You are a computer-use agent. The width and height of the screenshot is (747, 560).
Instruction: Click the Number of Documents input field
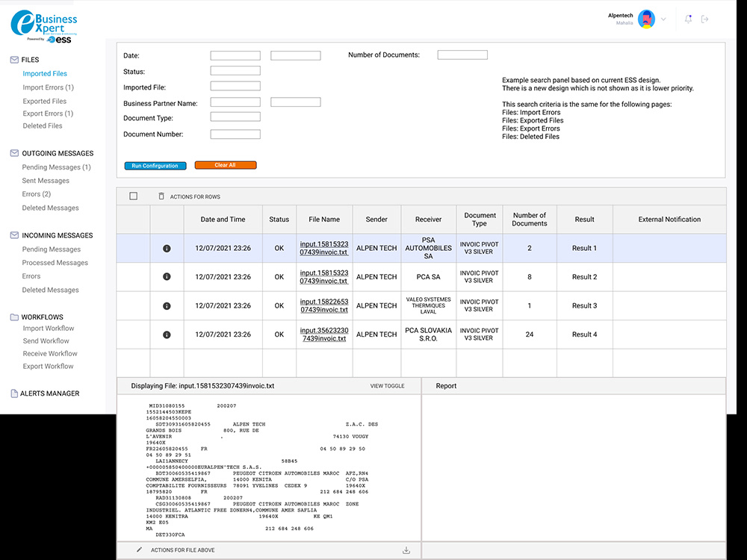click(x=462, y=55)
